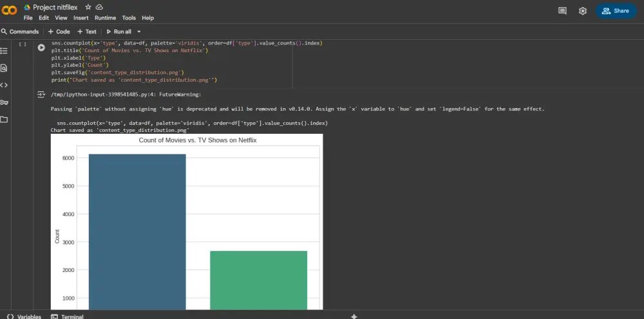Open the Commands search palette
The height and width of the screenshot is (319, 644).
point(20,32)
